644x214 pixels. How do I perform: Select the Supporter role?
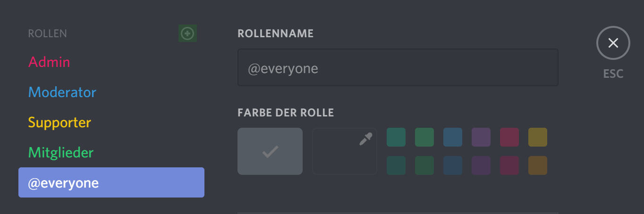click(x=59, y=123)
